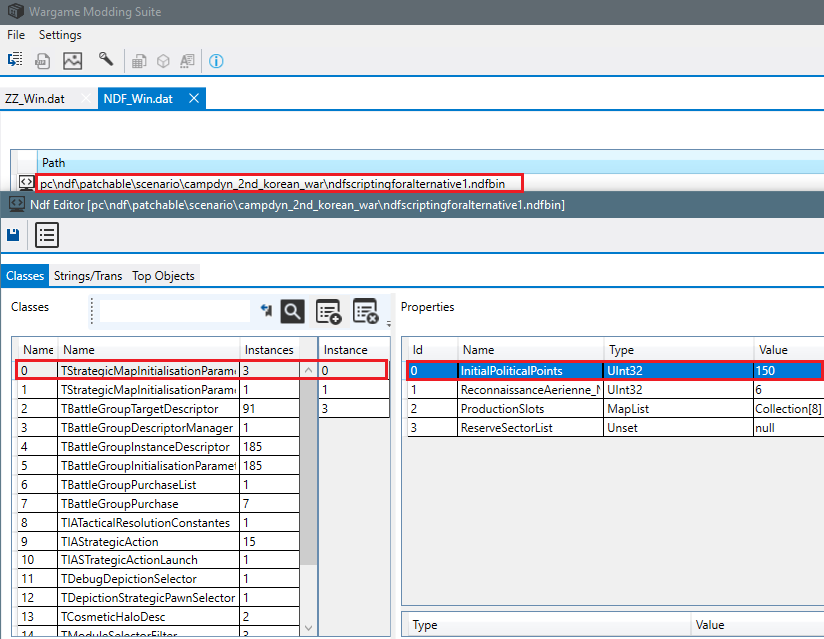Click the wrench tool toolbar icon
824x639 pixels.
(106, 59)
